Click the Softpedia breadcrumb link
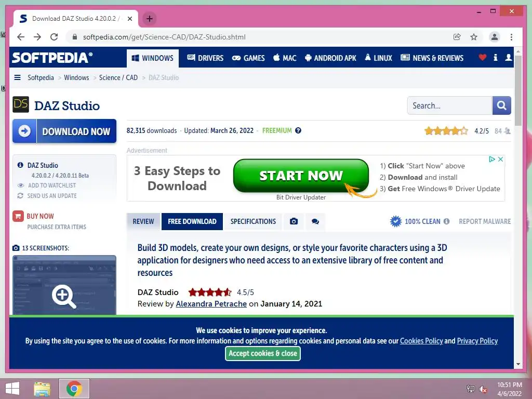This screenshot has height=399, width=532. click(x=41, y=77)
